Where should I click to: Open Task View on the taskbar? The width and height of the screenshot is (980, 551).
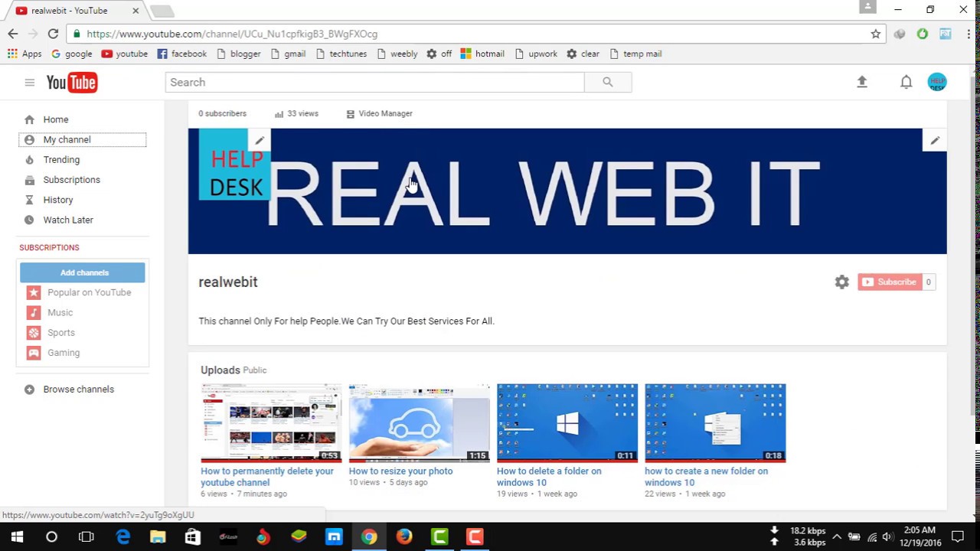point(86,537)
